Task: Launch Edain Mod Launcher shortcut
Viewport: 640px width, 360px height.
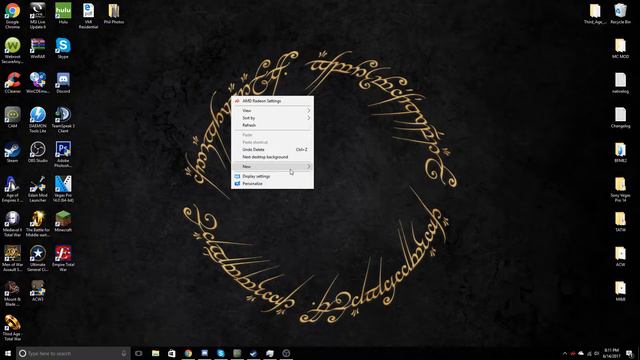Action: pos(38,189)
